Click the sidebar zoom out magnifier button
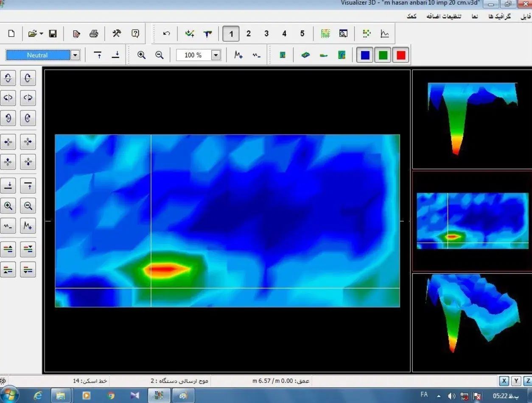 tap(28, 206)
